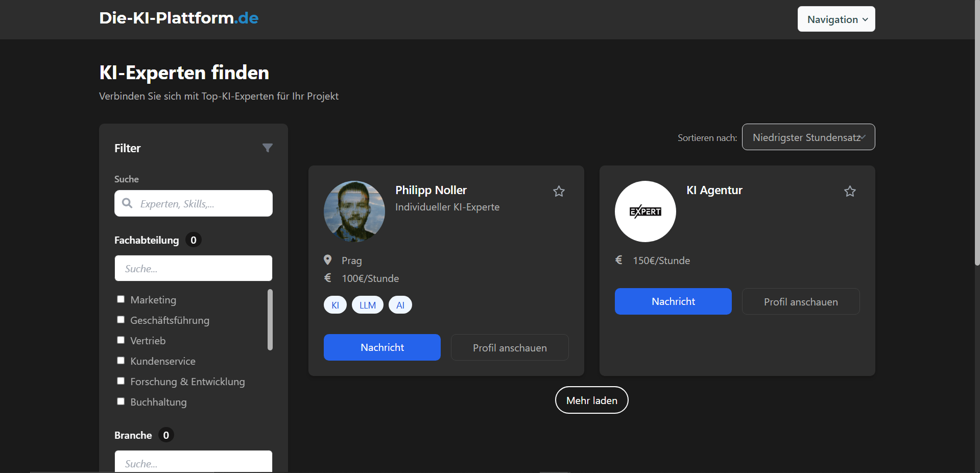Screen dimensions: 980x473
Task: Star the KI Agentur expert card
Action: pyautogui.click(x=850, y=192)
